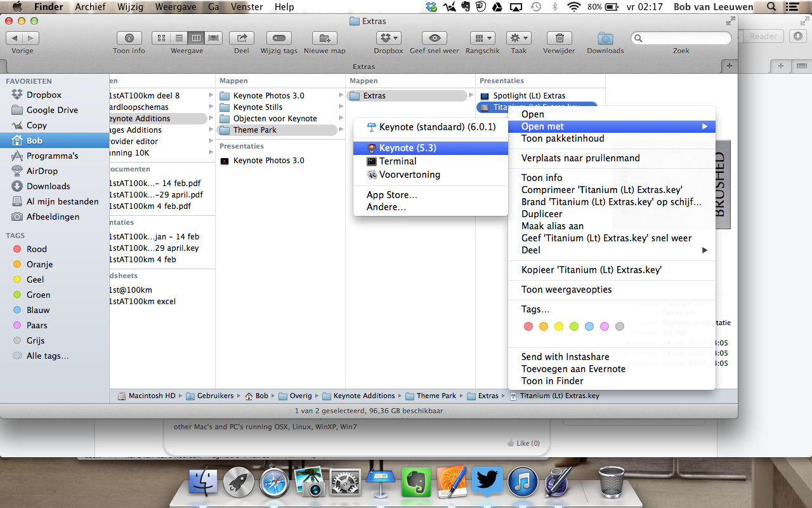The height and width of the screenshot is (508, 812).
Task: Pick the red tag dot in context menu
Action: coord(528,326)
